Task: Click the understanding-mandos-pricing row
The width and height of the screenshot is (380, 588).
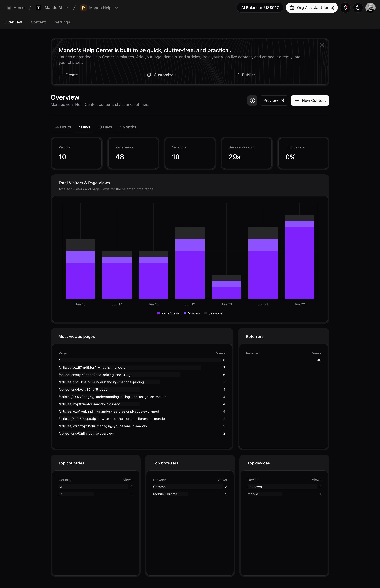Action: 142,382
